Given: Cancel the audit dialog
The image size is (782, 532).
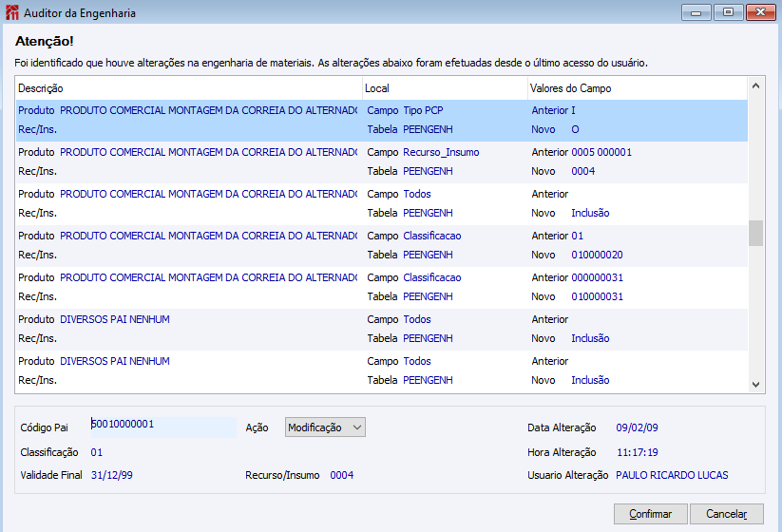Looking at the screenshot, I should (x=726, y=514).
